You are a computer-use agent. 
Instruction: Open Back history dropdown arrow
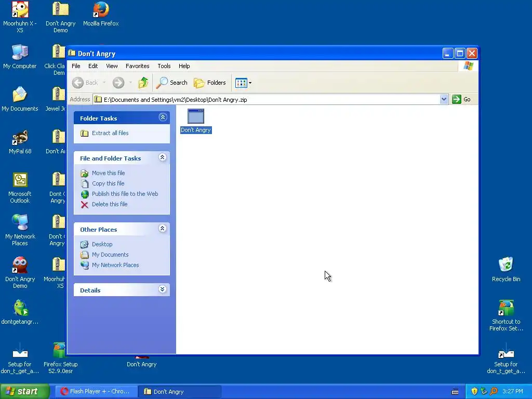pyautogui.click(x=104, y=83)
